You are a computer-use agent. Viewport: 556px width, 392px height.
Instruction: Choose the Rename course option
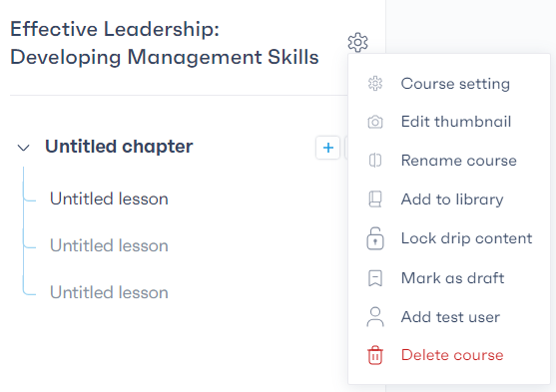point(459,161)
